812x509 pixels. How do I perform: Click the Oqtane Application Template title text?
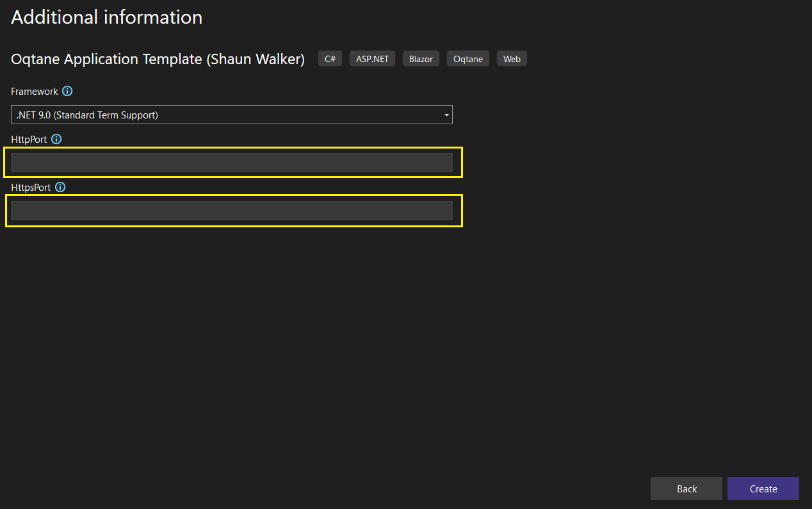106,59
